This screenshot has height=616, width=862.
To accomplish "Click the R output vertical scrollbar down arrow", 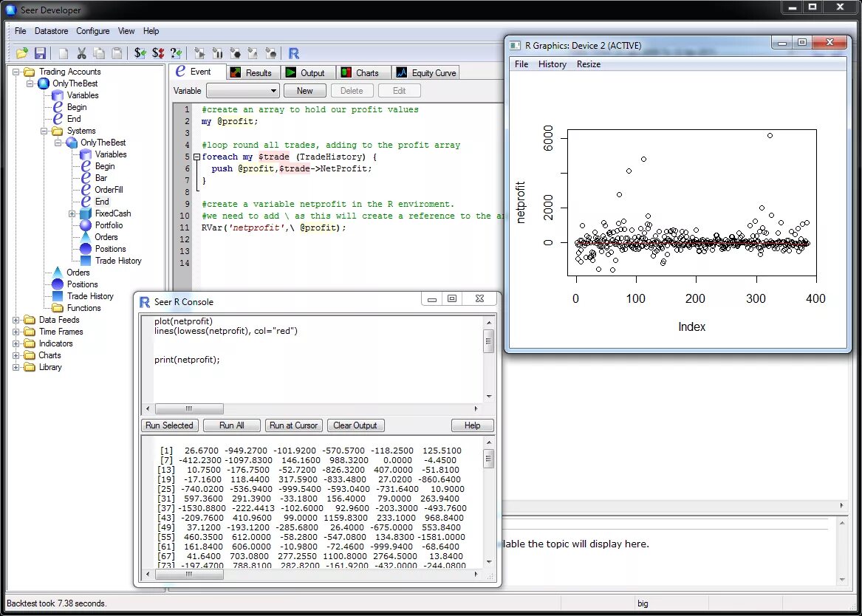I will tap(489, 561).
